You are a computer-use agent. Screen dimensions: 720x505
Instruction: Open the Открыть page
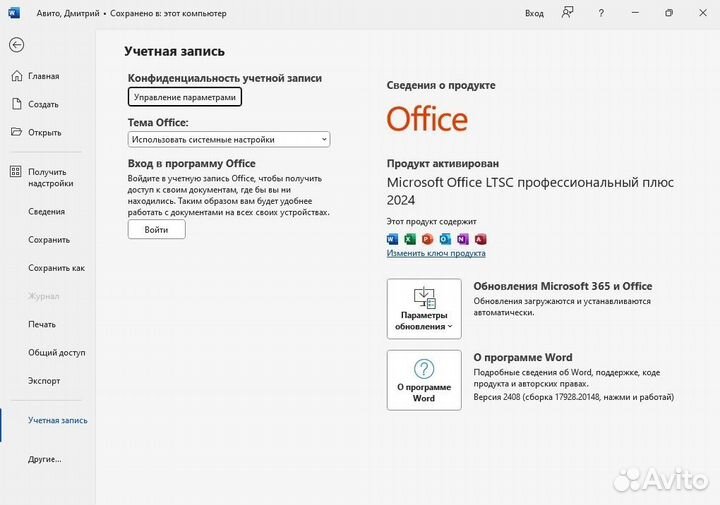pos(45,132)
